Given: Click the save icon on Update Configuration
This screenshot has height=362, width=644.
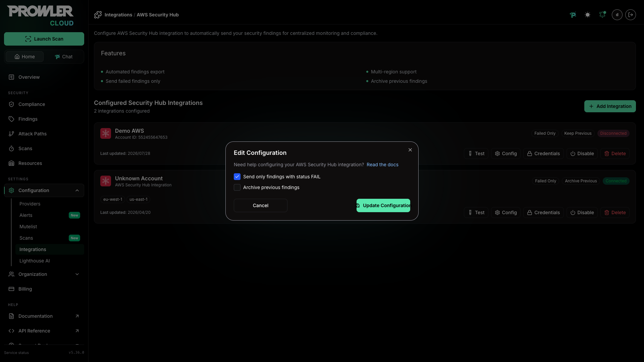Looking at the screenshot, I should (x=358, y=205).
